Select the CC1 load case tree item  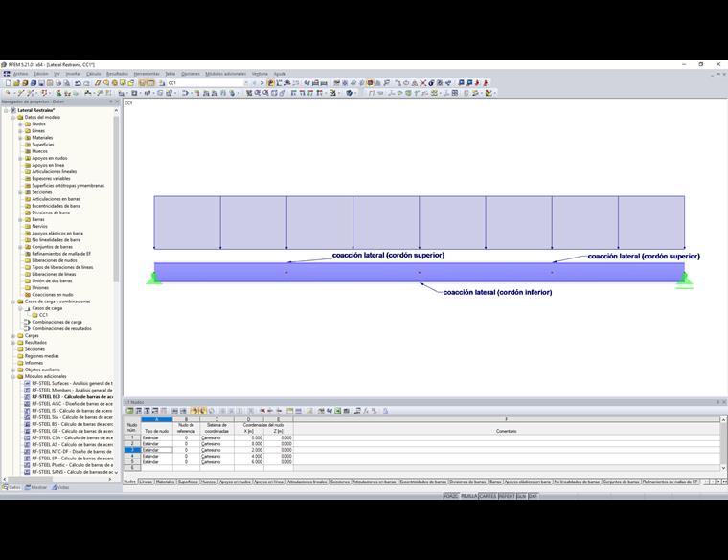(x=43, y=315)
